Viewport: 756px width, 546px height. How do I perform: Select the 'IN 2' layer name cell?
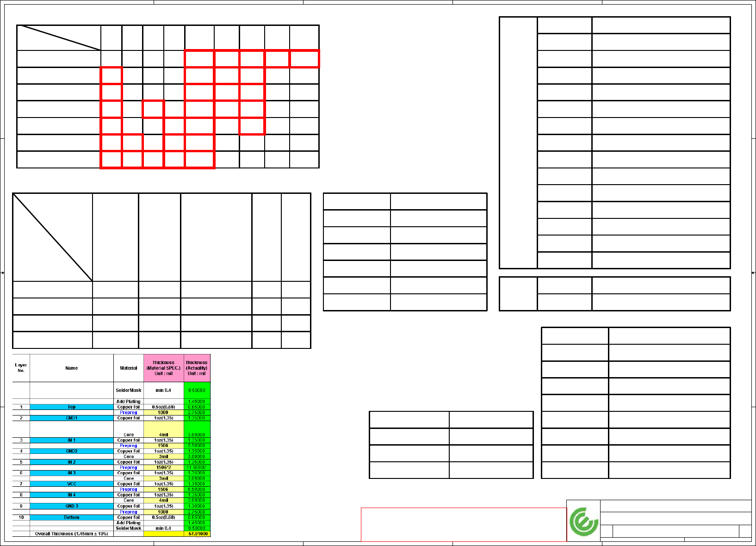[72, 462]
